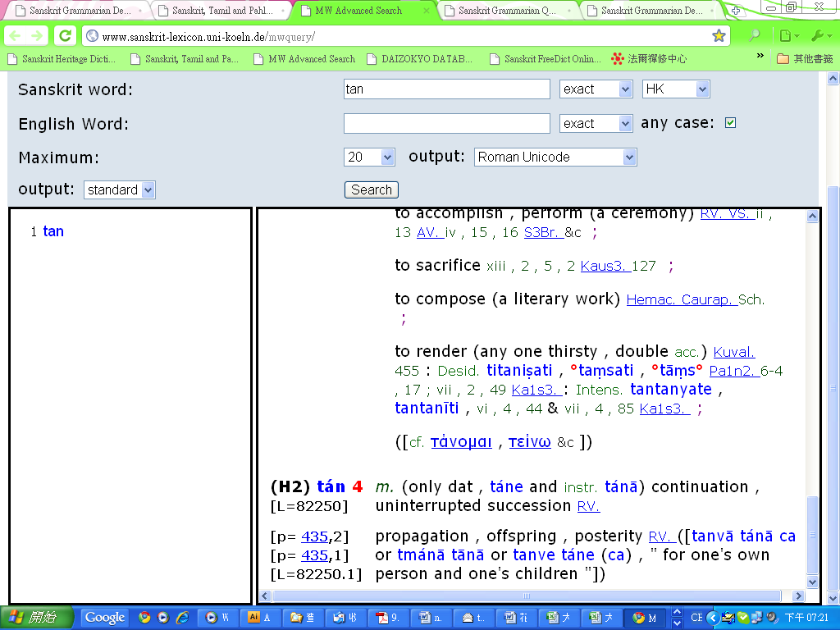This screenshot has width=840, height=630.
Task: Click the Internet Explorer quick launch icon
Action: point(182,618)
